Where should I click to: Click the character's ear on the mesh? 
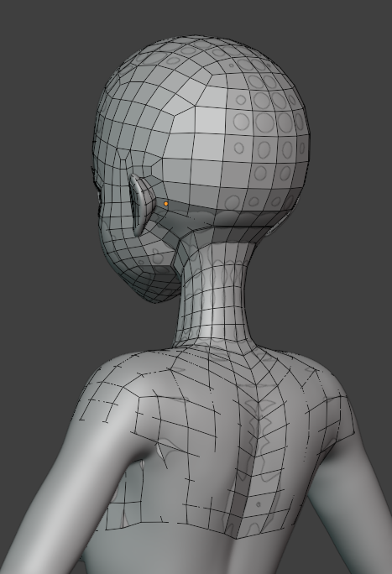[142, 204]
